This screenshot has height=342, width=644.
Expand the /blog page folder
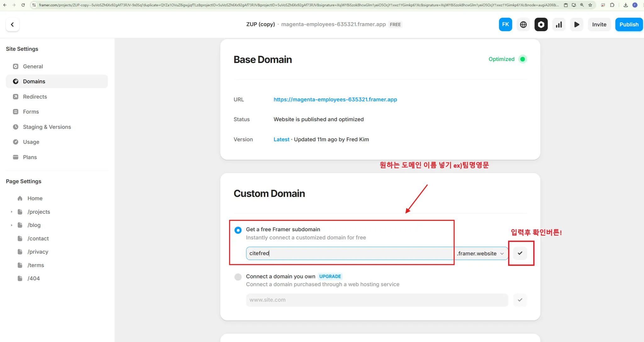(x=12, y=225)
